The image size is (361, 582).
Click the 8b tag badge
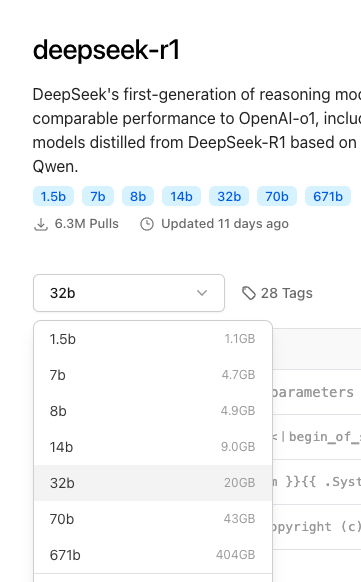138,196
